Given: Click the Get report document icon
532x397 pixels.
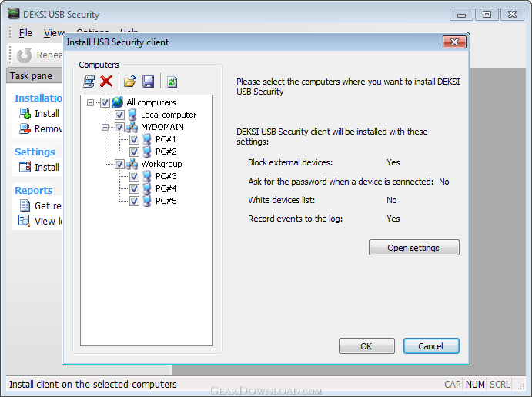Looking at the screenshot, I should 25,205.
